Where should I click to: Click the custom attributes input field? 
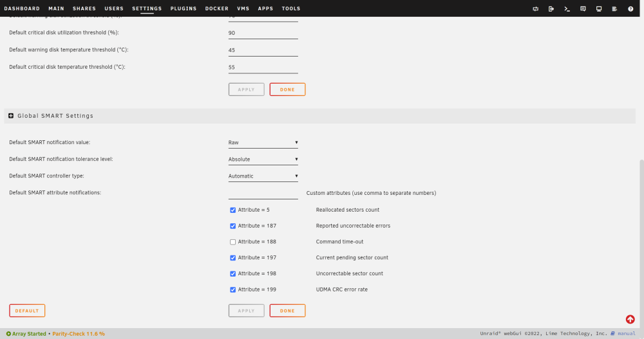[x=263, y=194]
